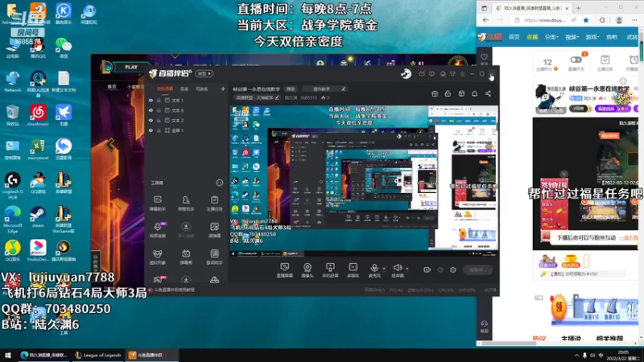
Task: Lock the 文本 6 source layer
Action: coord(159,110)
